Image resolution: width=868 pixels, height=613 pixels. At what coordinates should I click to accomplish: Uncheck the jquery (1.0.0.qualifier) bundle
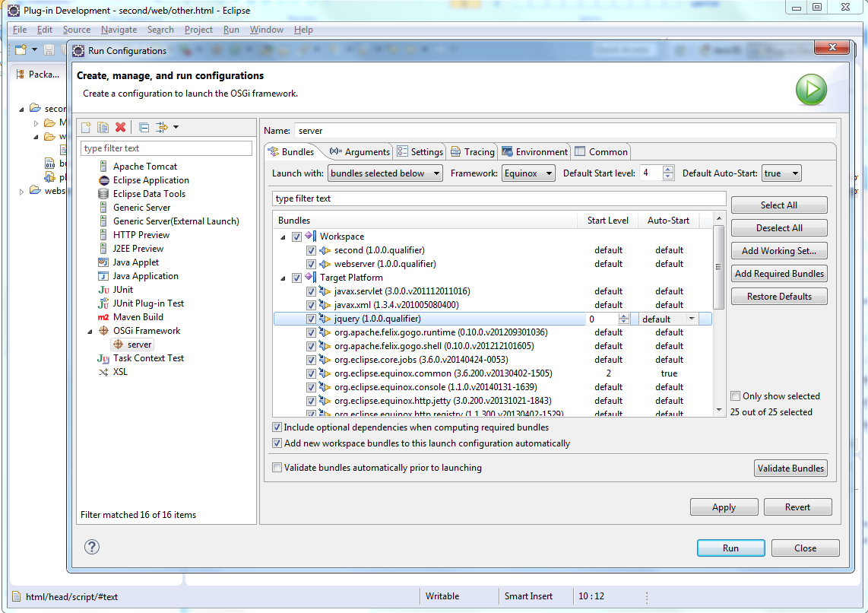(311, 319)
